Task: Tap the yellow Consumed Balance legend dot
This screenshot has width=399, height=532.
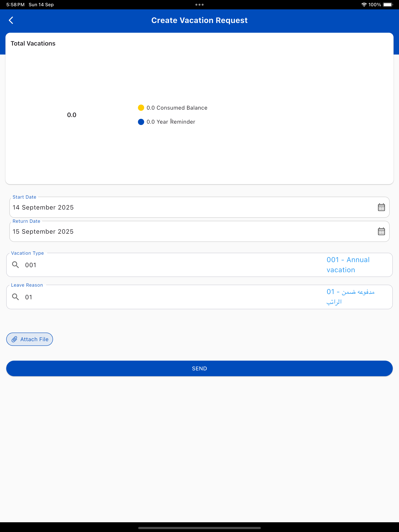Action: pos(141,108)
